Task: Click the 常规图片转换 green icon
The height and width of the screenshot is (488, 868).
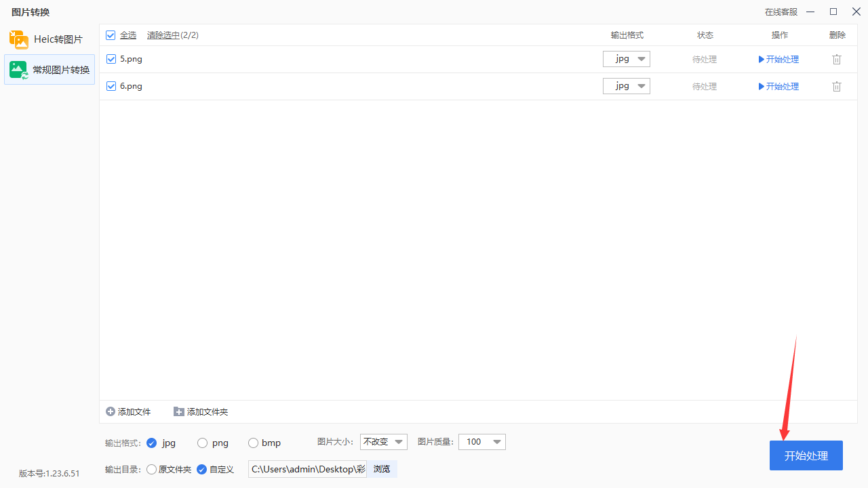Action: [19, 70]
